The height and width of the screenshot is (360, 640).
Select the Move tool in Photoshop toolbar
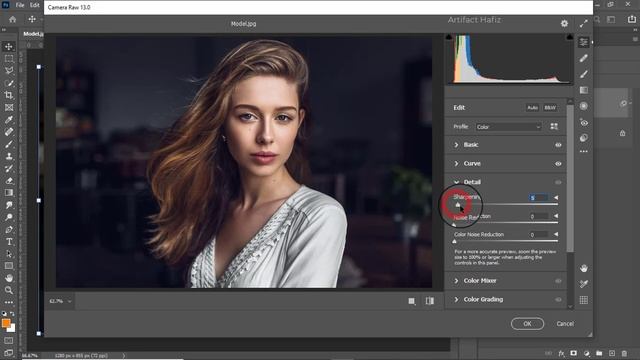click(x=9, y=47)
